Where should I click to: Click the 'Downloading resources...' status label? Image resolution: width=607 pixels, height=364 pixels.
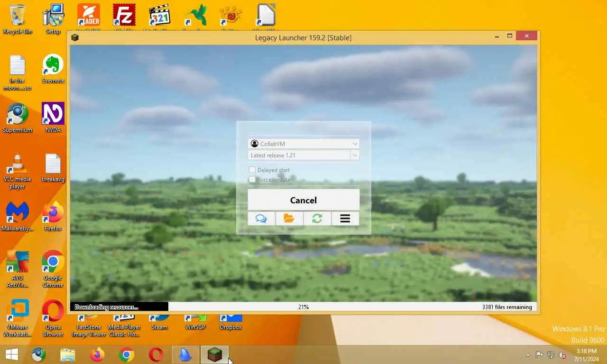coord(106,307)
